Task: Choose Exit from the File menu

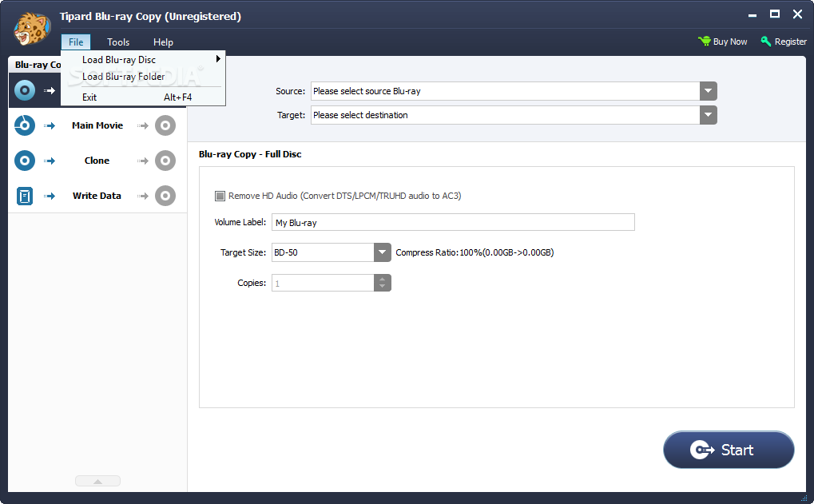Action: tap(143, 97)
